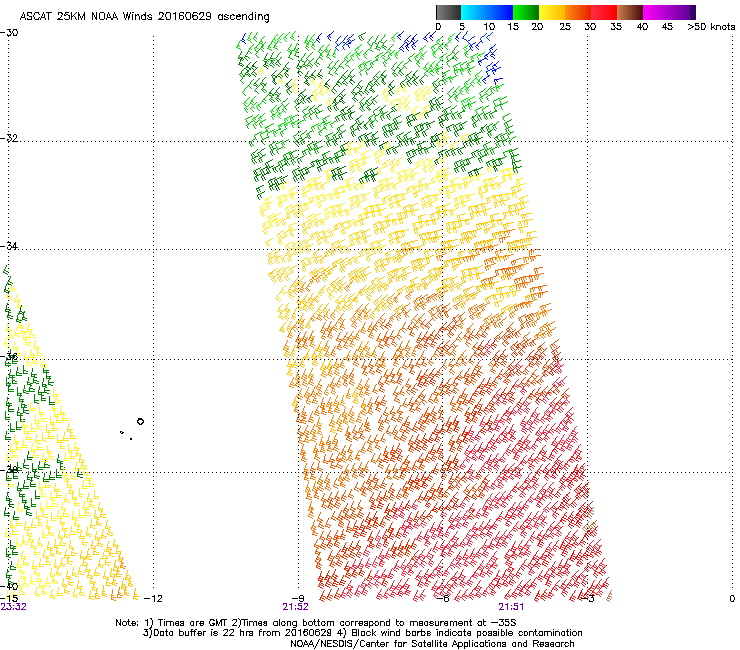Click the '0' longitude axis label
Screen dimensions: 740x650
click(x=732, y=599)
